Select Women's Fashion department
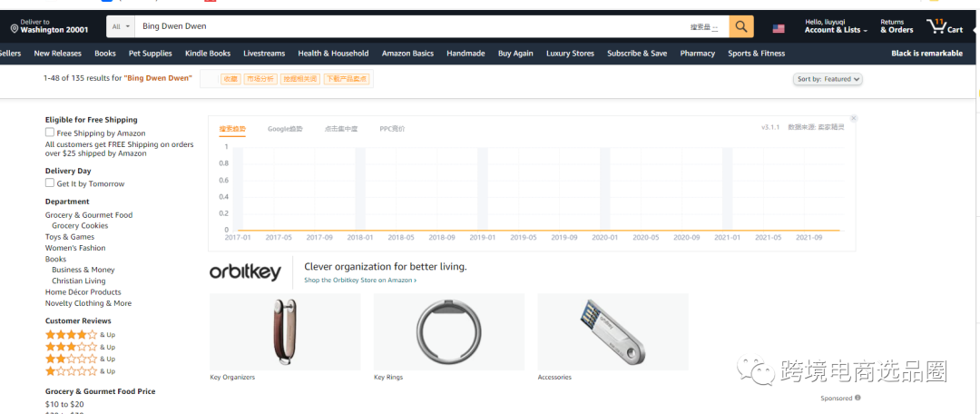980x414 pixels. [x=75, y=248]
